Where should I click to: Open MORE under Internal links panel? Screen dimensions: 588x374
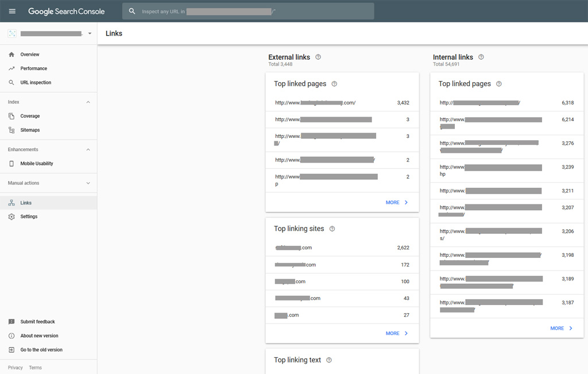(x=562, y=328)
